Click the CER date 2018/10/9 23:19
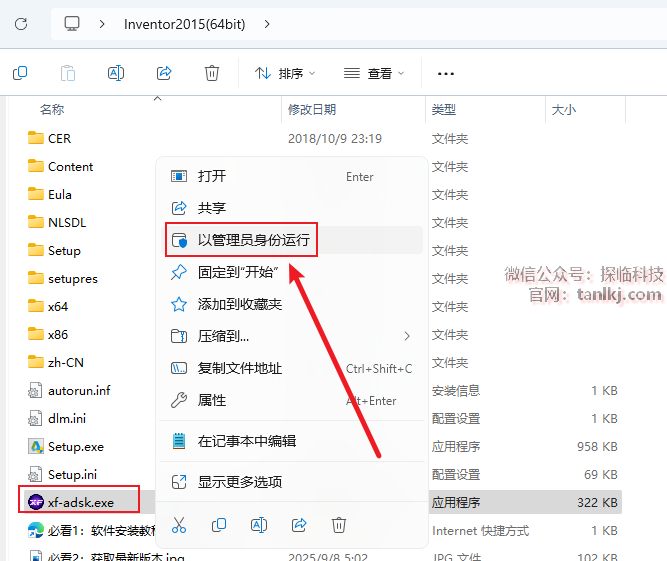The image size is (667, 561). [x=335, y=139]
